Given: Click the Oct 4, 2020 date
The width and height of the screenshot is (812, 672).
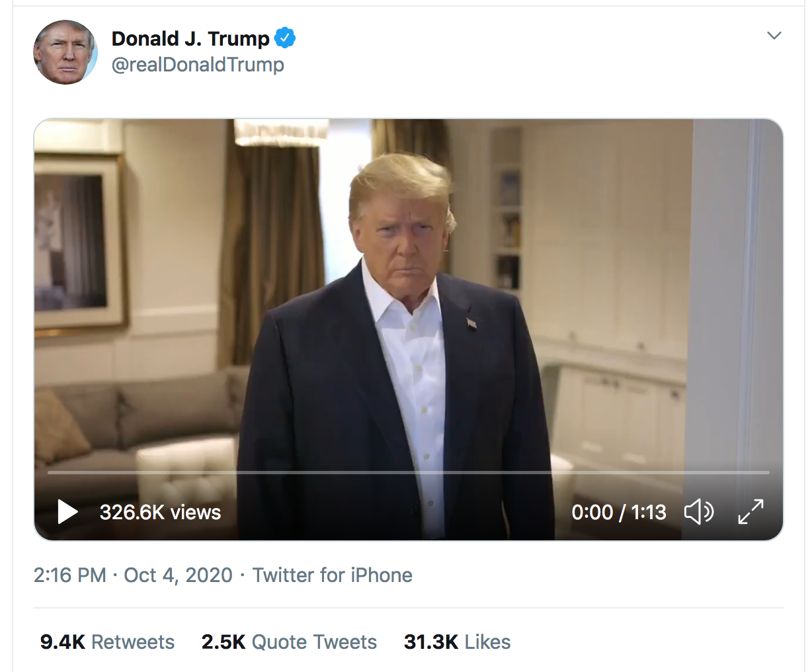Looking at the screenshot, I should coord(178,575).
